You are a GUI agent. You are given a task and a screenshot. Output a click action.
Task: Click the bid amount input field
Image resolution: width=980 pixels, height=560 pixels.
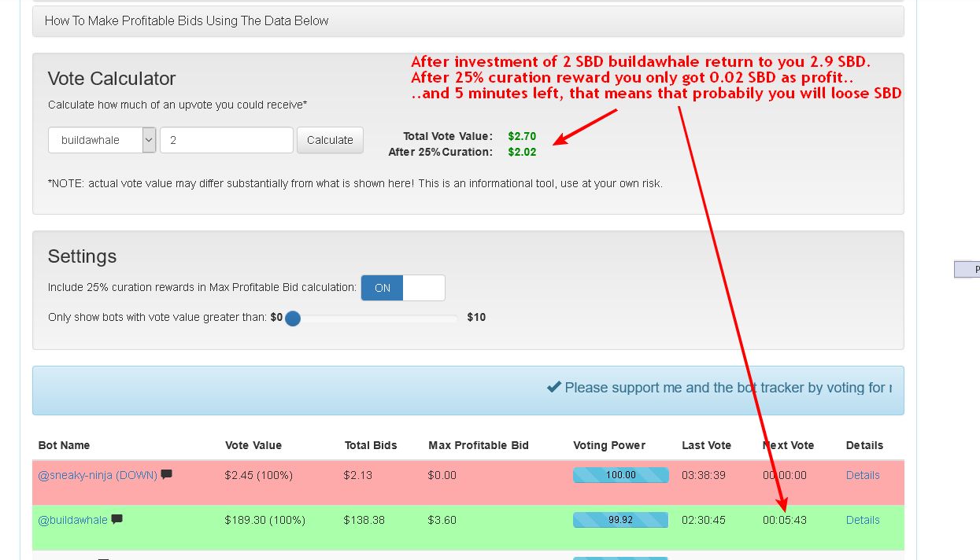coord(227,140)
